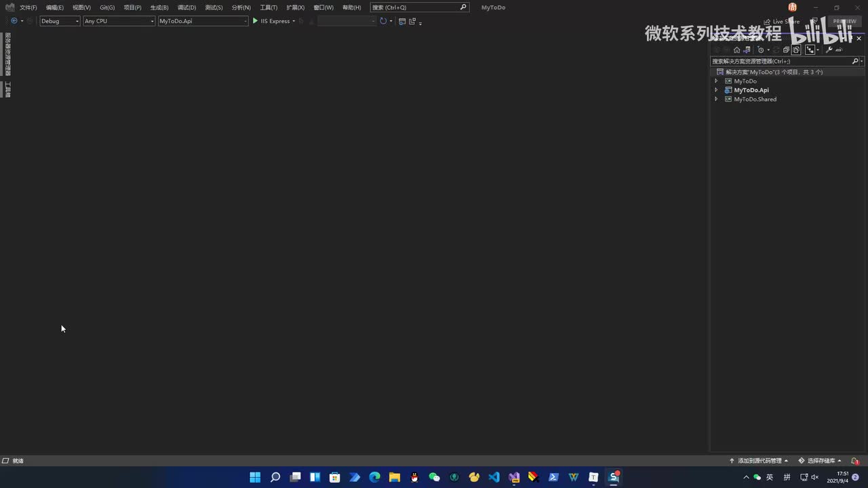The image size is (868, 488).
Task: Focus the Solution Explorer search field
Action: pos(781,61)
